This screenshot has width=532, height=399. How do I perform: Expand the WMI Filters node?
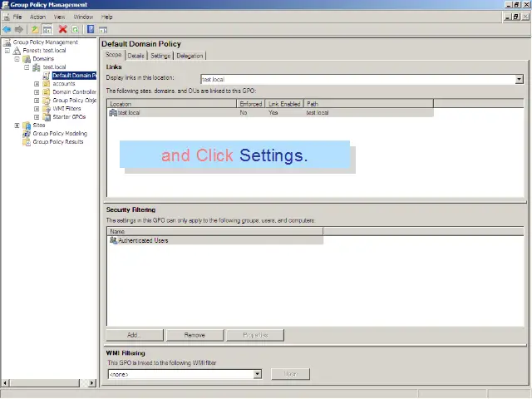pyautogui.click(x=37, y=109)
